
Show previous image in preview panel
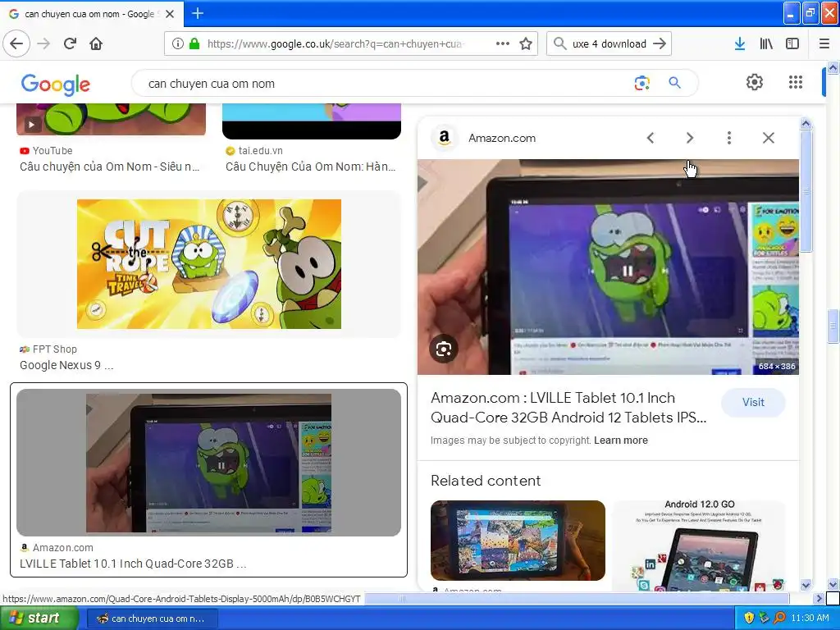pyautogui.click(x=651, y=138)
